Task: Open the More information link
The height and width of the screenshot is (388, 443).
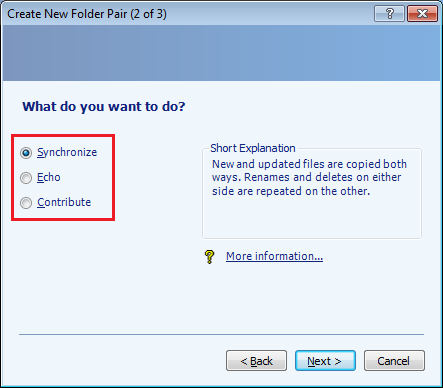Action: [x=274, y=256]
